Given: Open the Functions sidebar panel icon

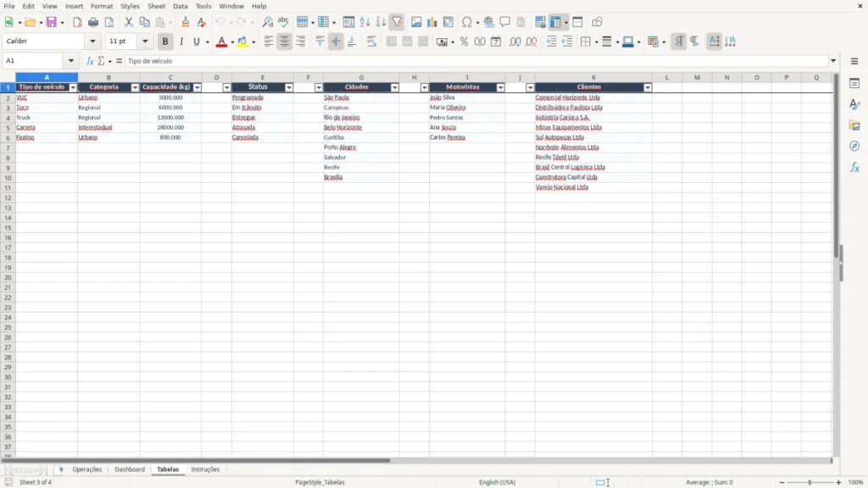Looking at the screenshot, I should (x=854, y=167).
